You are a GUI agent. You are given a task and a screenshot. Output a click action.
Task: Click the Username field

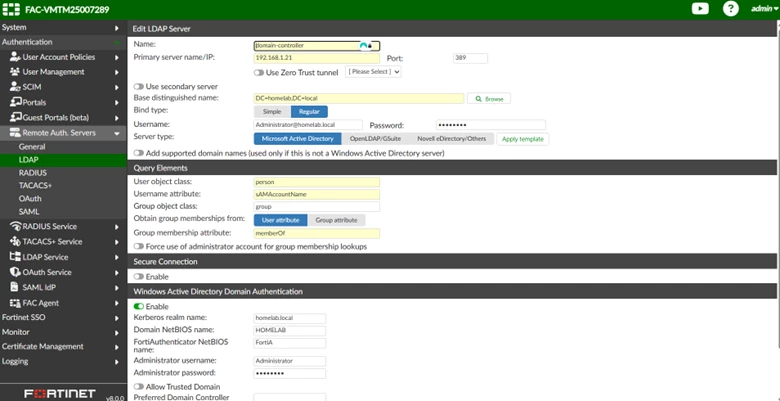(x=308, y=124)
